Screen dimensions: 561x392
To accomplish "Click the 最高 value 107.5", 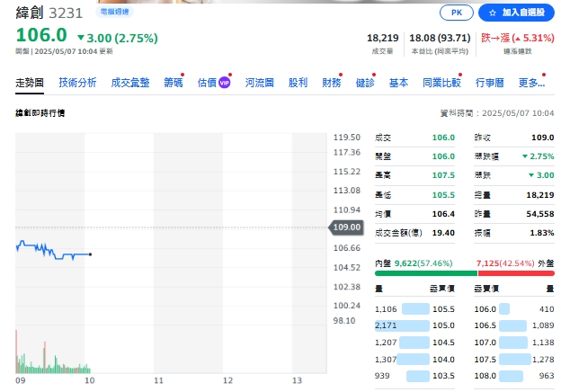I will click(443, 175).
